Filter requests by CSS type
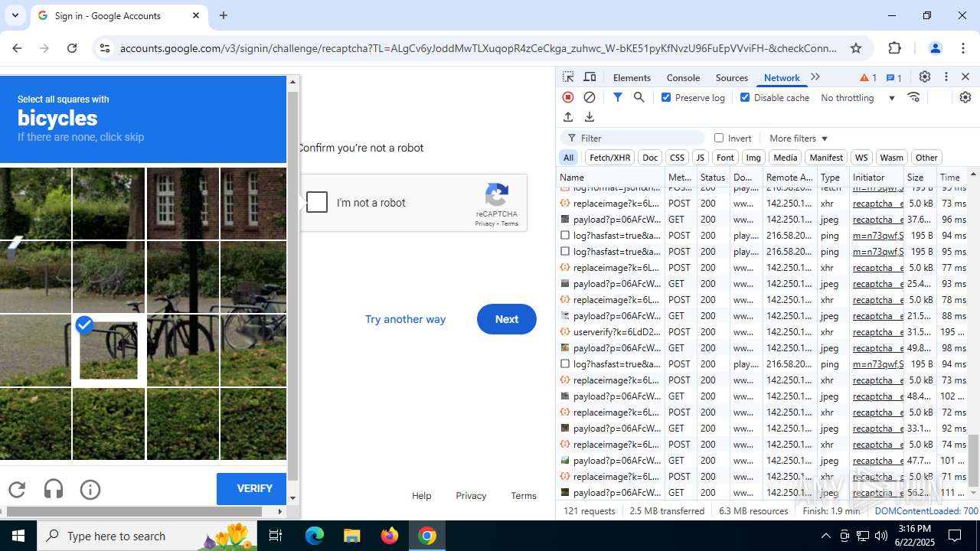The image size is (980, 551). point(677,158)
